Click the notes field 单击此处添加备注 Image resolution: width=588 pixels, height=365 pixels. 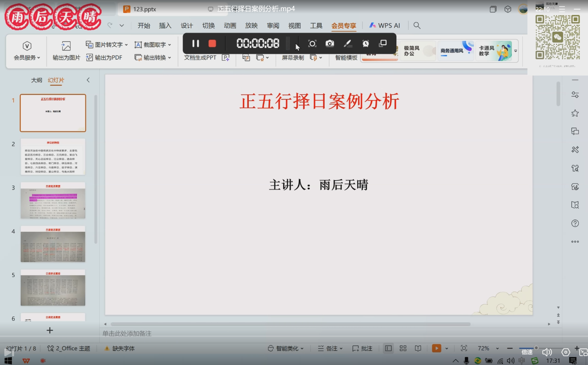pyautogui.click(x=127, y=333)
